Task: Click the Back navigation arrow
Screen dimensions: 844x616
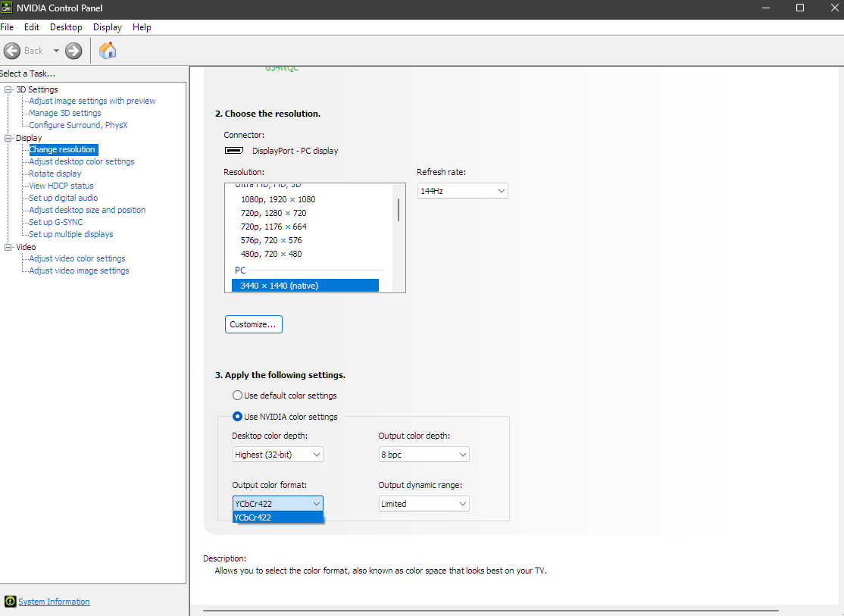Action: 13,51
